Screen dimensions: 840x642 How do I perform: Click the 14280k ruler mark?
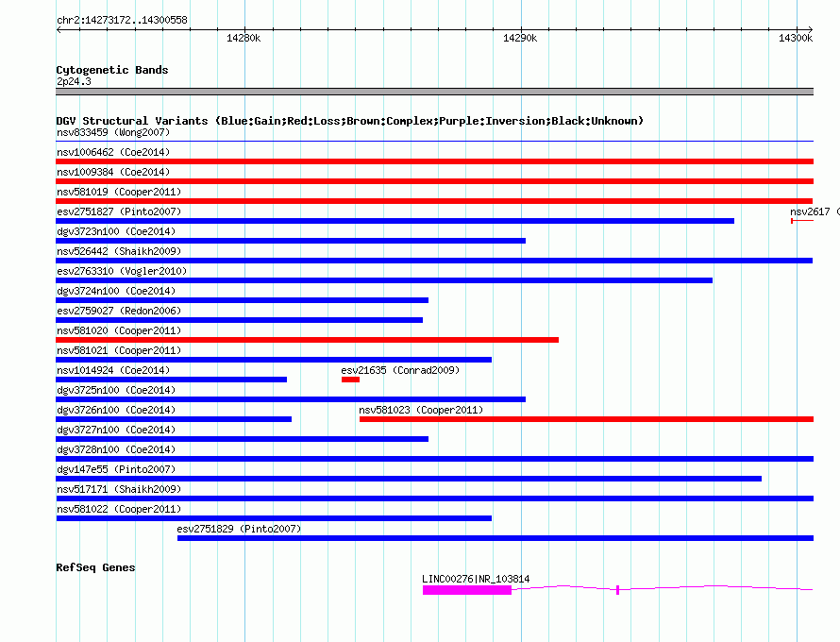[x=244, y=38]
